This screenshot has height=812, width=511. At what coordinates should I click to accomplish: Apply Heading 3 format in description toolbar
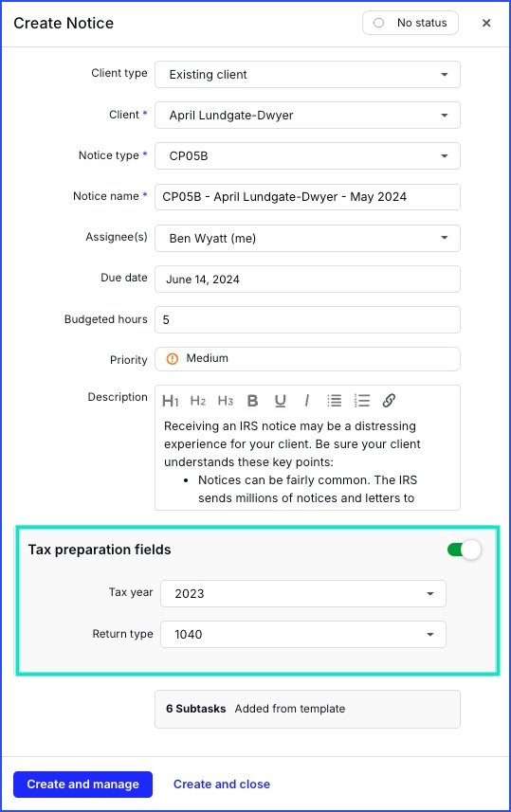pyautogui.click(x=226, y=400)
